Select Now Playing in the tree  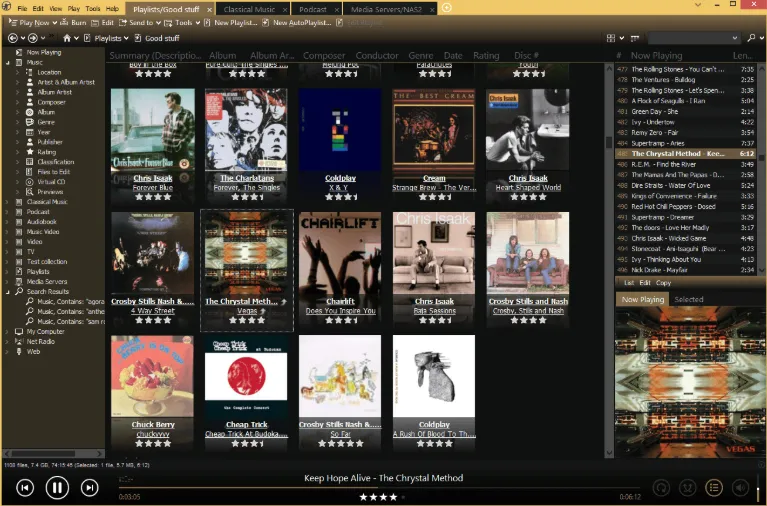[x=44, y=52]
